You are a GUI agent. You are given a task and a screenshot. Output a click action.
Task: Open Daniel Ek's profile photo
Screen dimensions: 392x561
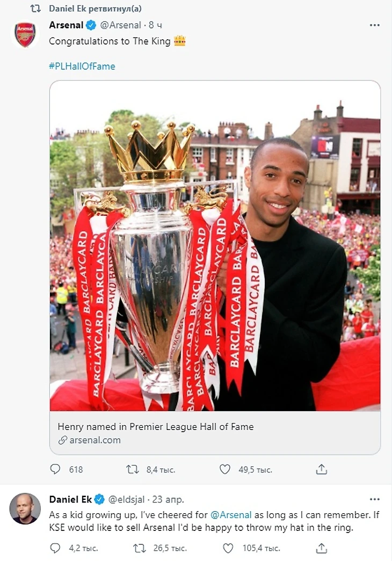25,508
